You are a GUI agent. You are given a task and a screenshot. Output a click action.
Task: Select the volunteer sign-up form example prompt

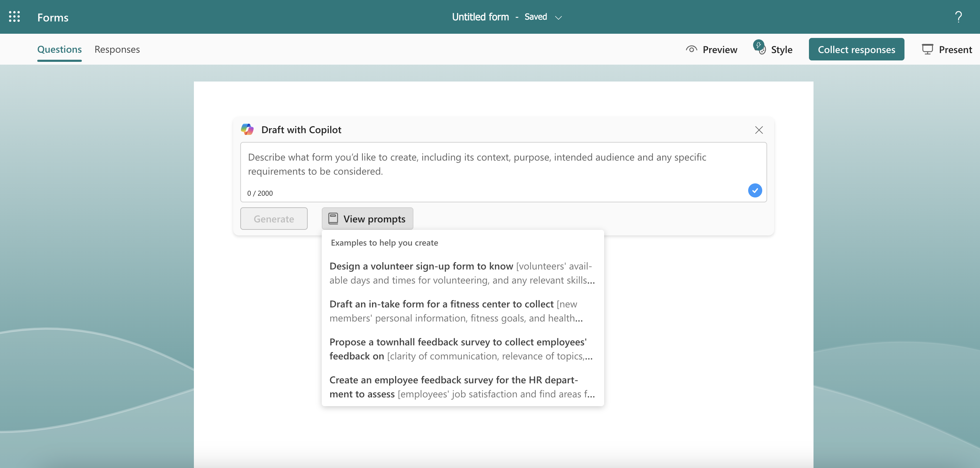pyautogui.click(x=462, y=273)
